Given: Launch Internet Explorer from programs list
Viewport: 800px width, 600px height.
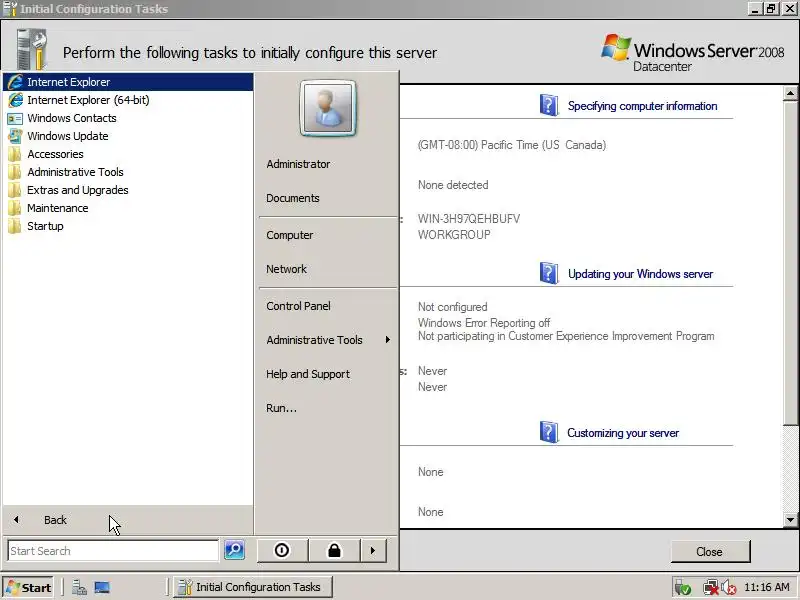Looking at the screenshot, I should pos(128,82).
